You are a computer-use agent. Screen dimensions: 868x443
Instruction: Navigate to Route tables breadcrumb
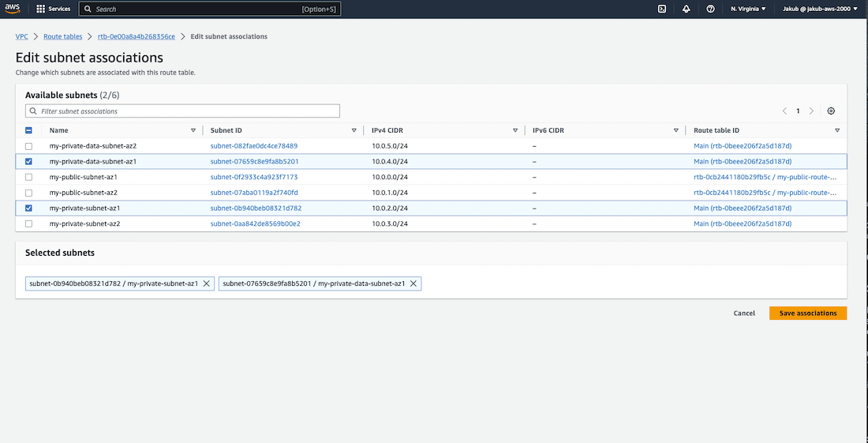coord(62,36)
